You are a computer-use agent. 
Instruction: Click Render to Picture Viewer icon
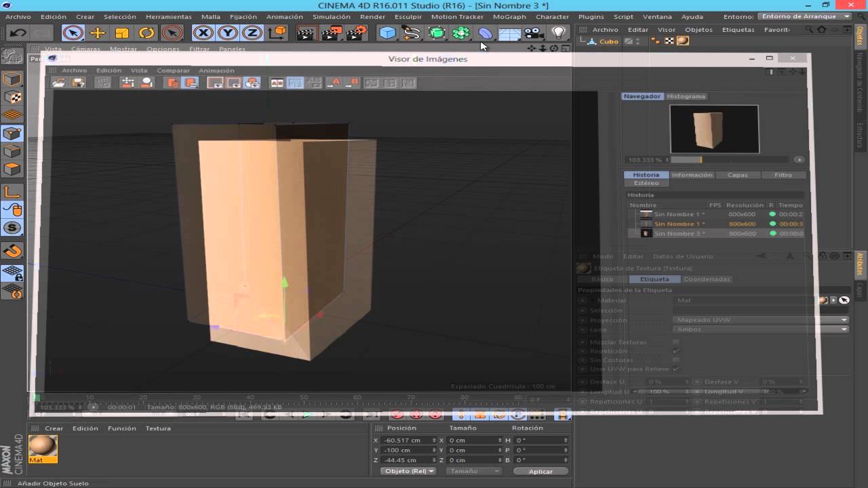332,33
